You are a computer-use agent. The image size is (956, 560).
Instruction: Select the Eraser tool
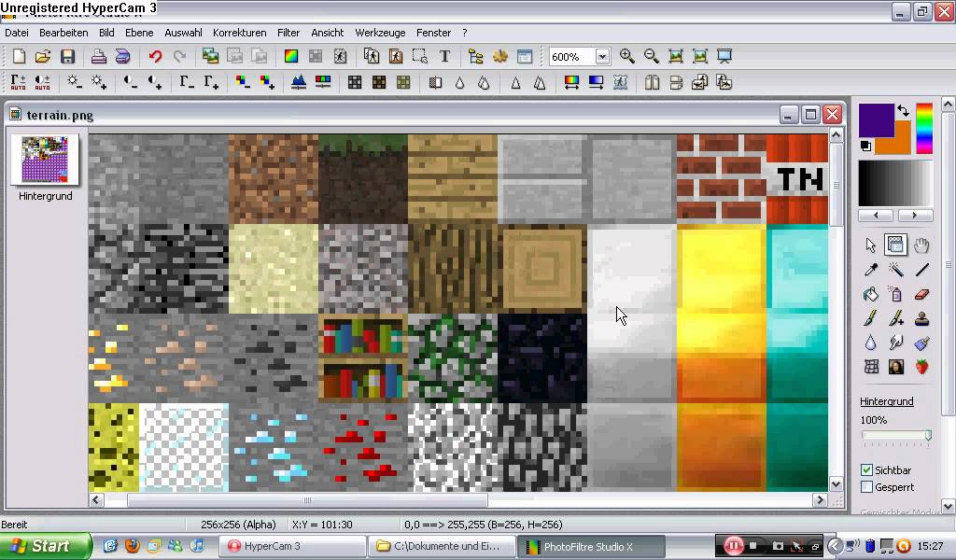921,294
